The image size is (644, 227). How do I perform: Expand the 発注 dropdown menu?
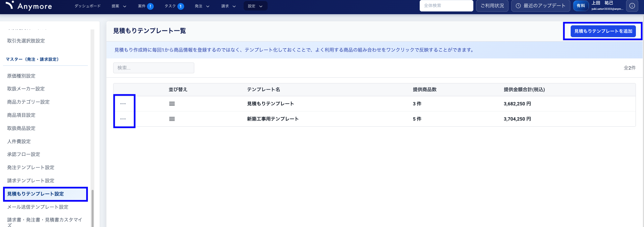tap(202, 6)
